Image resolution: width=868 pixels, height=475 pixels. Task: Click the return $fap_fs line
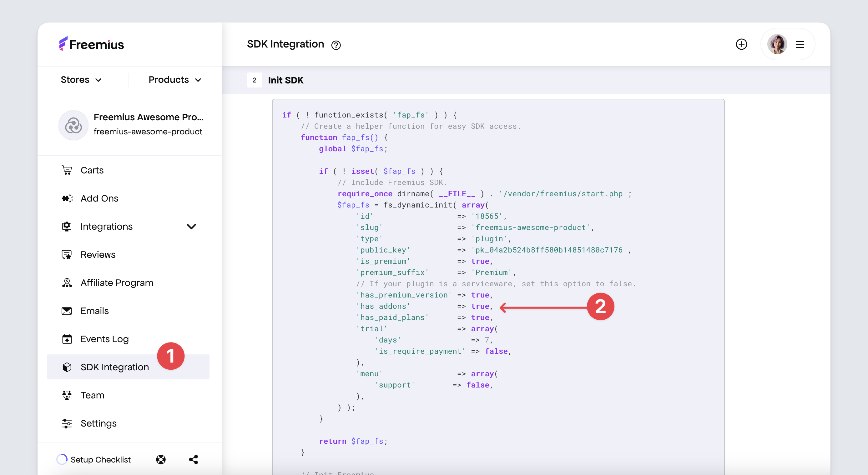click(x=353, y=441)
